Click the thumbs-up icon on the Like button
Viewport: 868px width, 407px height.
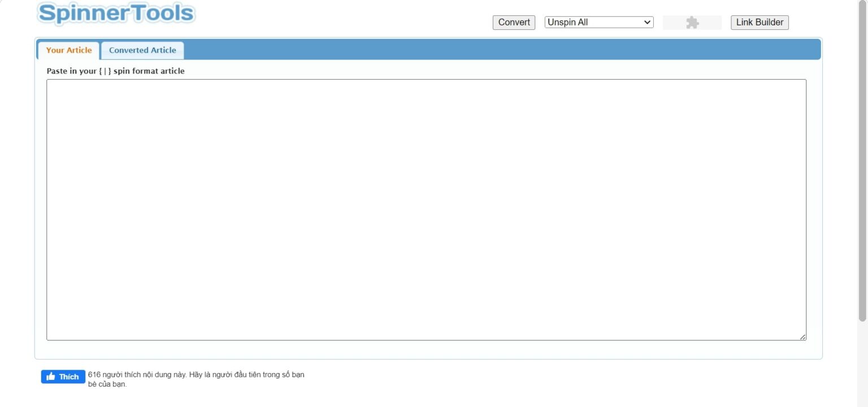[x=51, y=377]
